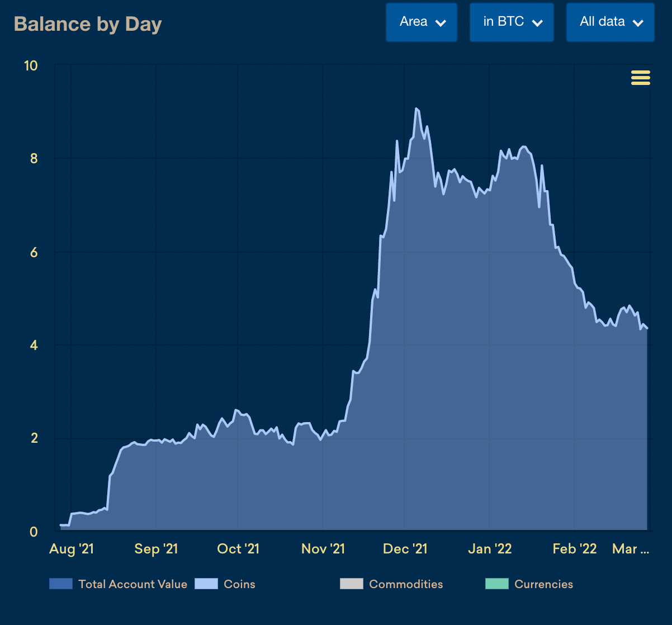
Task: Click the green Currencies legend swatch
Action: (x=496, y=584)
